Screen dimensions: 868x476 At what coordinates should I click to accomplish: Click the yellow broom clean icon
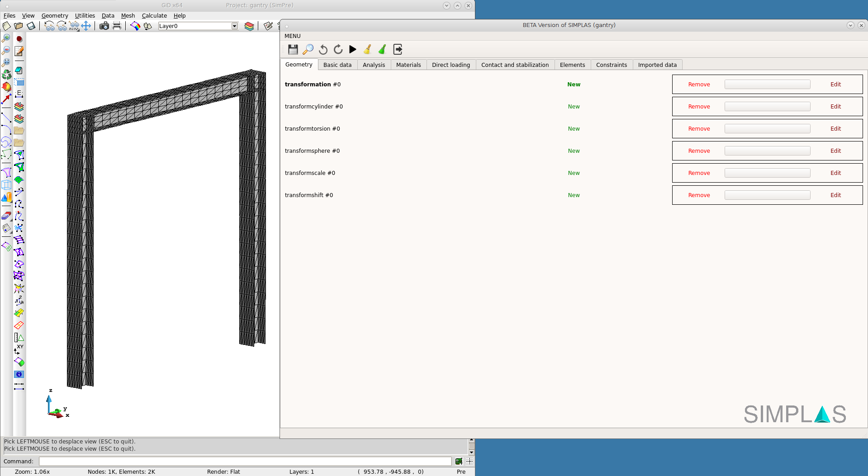(368, 49)
